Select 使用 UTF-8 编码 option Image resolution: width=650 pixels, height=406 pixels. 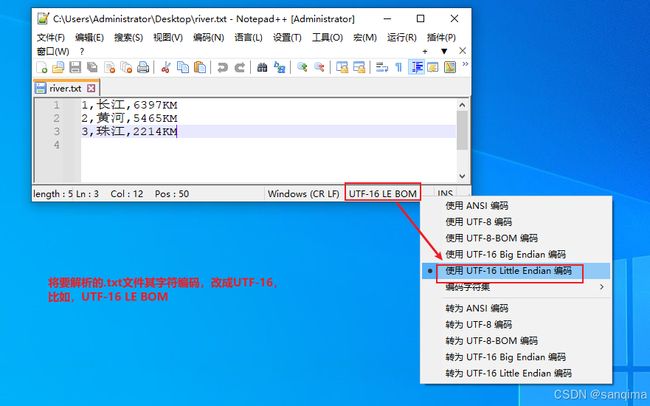click(x=516, y=221)
